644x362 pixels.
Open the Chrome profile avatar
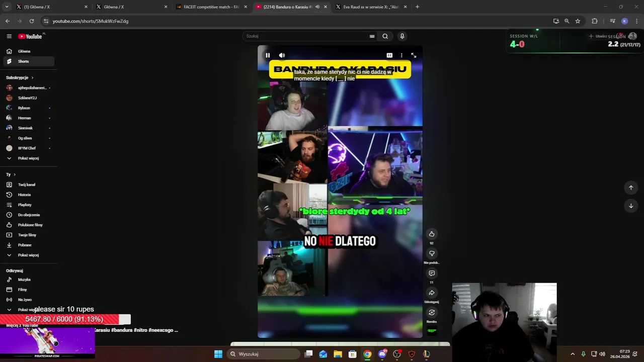[624, 21]
